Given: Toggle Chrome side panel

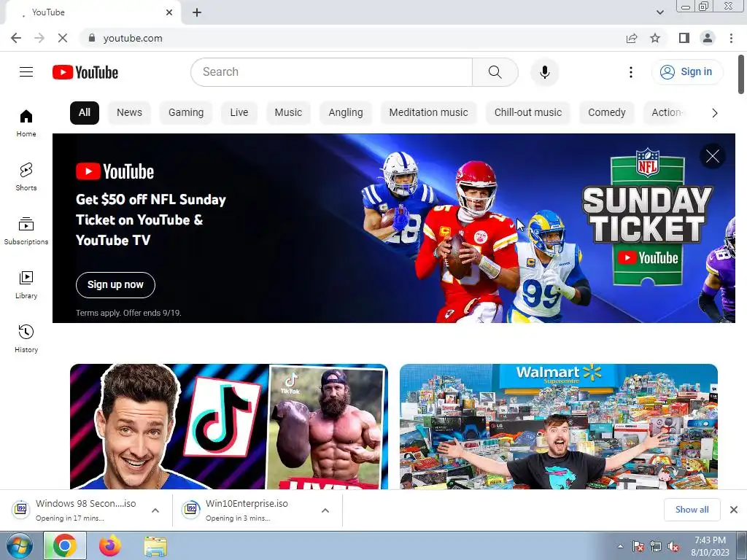Looking at the screenshot, I should (x=684, y=38).
